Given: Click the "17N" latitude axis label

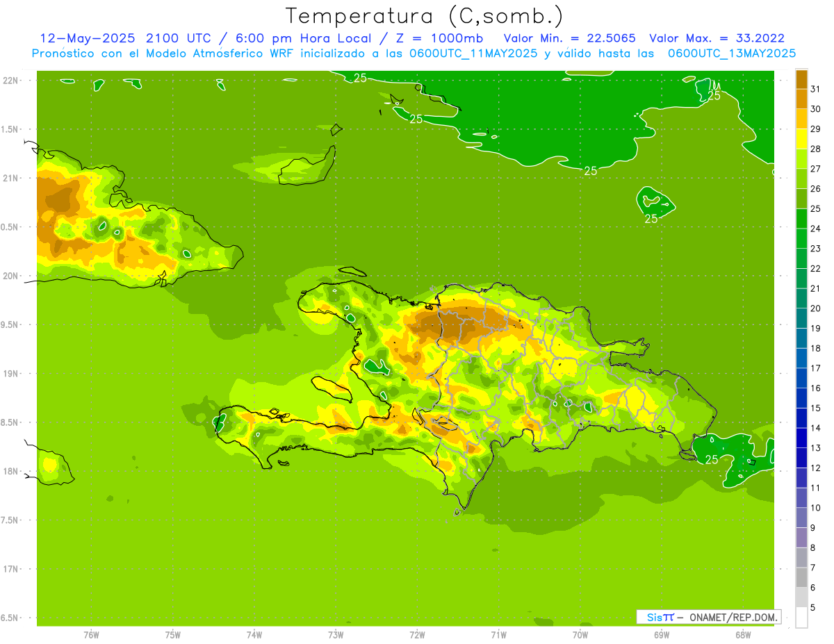Looking at the screenshot, I should (x=11, y=570).
